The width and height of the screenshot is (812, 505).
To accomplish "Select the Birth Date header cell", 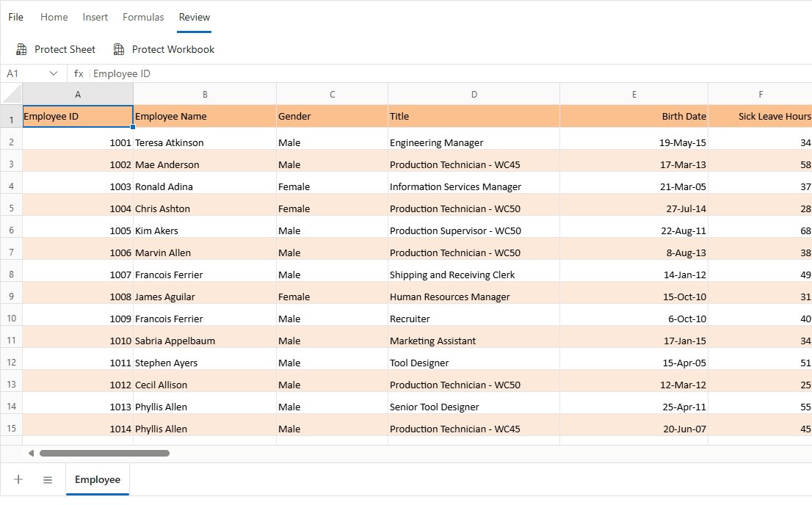I will pos(634,116).
